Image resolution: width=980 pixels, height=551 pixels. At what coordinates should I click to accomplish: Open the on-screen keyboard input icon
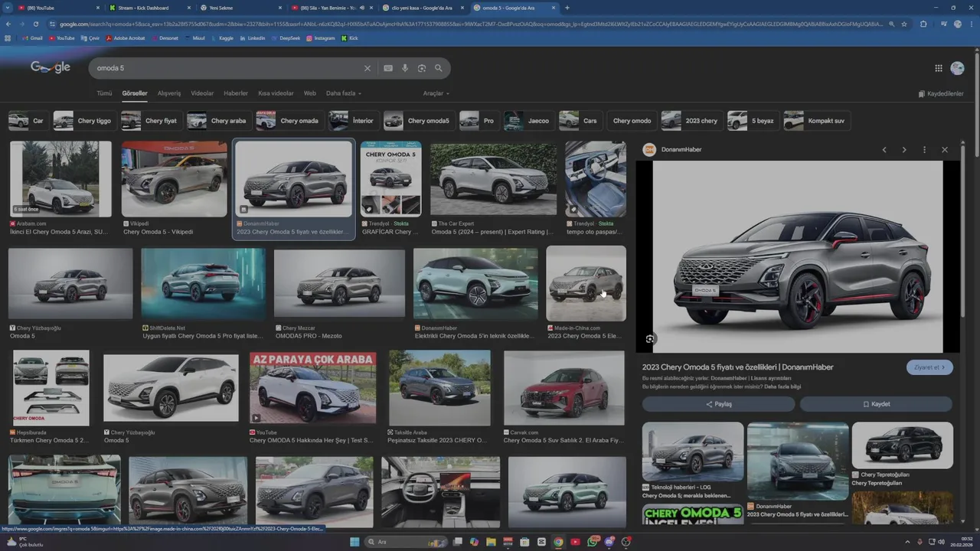click(388, 68)
